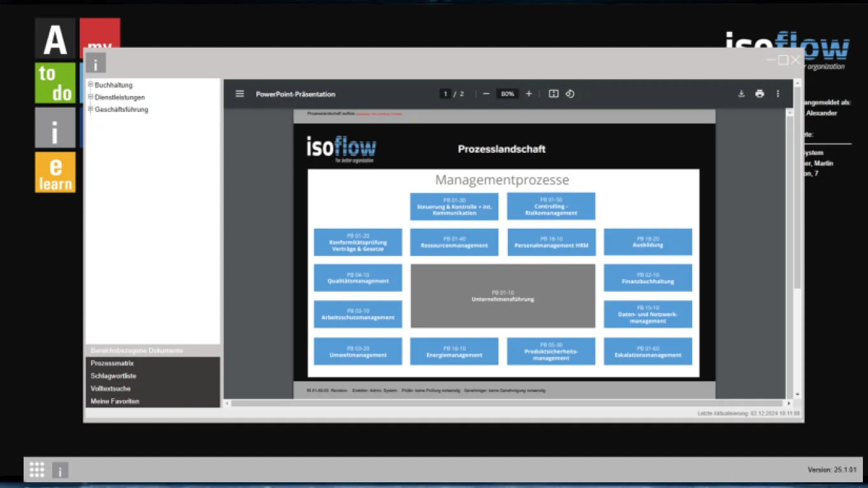Image resolution: width=868 pixels, height=488 pixels.
Task: Open the PB 05-30 Produktsicherheitsmanagement process
Action: 551,352
